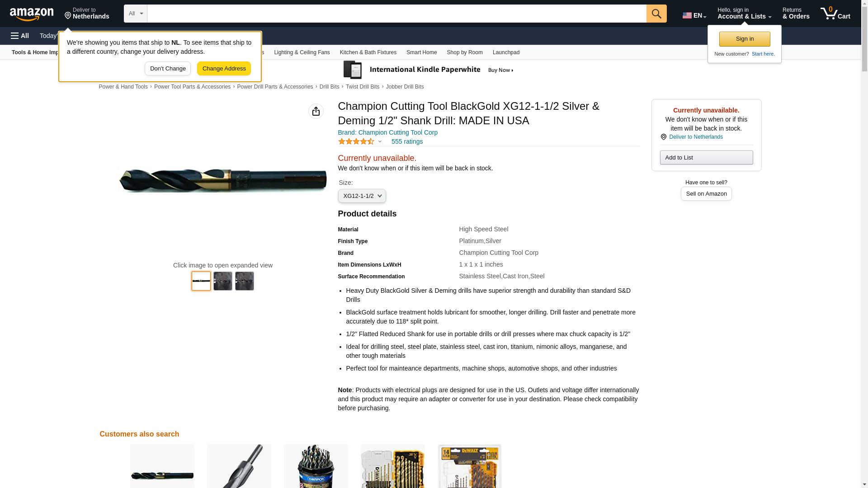Select the second product thumbnail image
Viewport: 868px width, 488px height.
click(223, 281)
